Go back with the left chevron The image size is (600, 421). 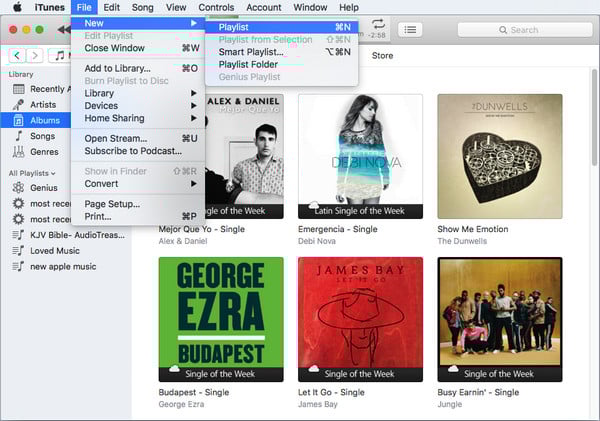17,55
